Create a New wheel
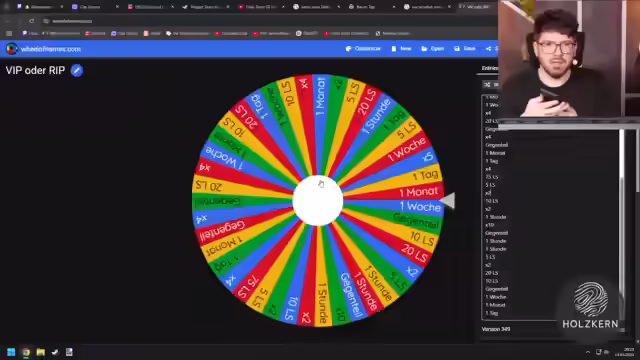Screen dimensions: 640x360 [401, 49]
